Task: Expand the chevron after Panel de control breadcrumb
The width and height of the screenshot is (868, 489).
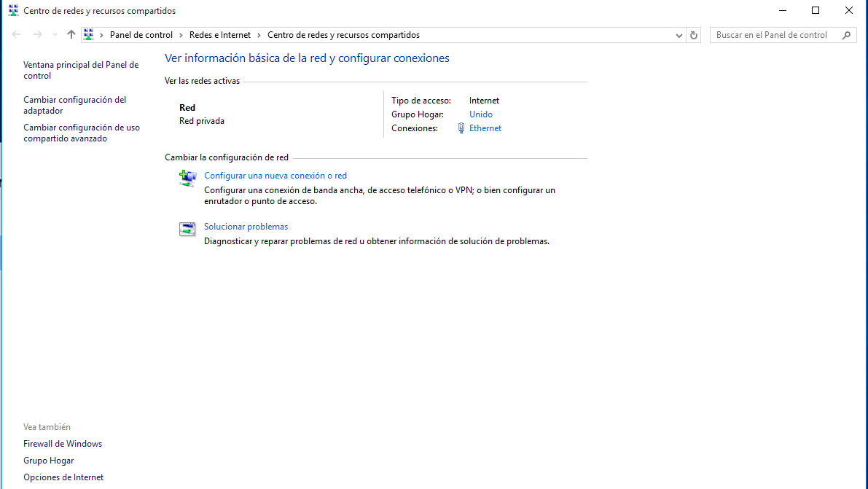Action: point(181,35)
